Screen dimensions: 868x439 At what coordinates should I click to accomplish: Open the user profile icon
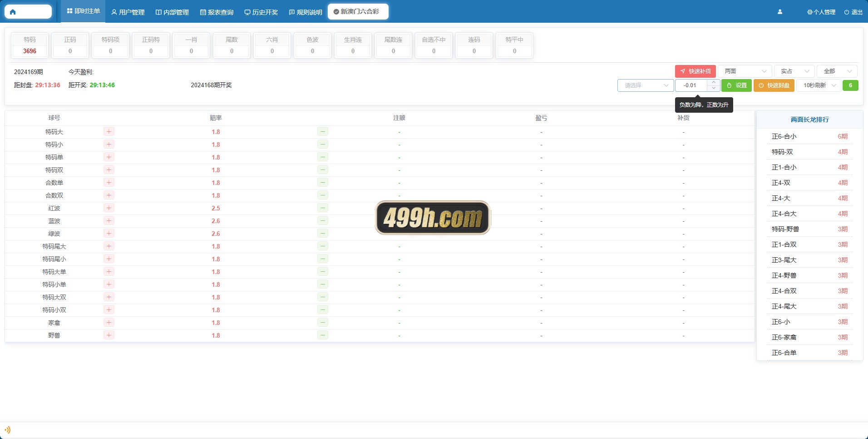(x=780, y=12)
